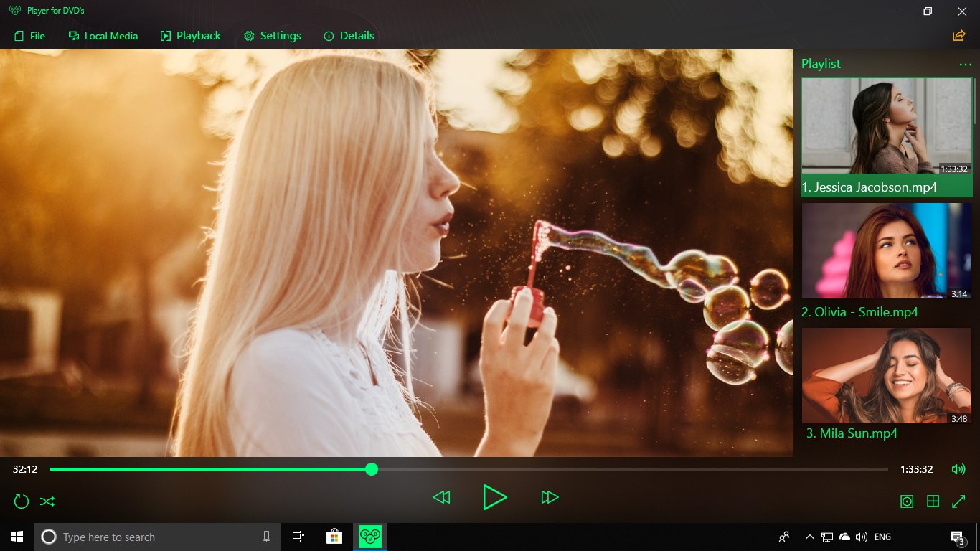Viewport: 980px width, 551px height.
Task: Mute the speaker volume icon
Action: pos(958,469)
